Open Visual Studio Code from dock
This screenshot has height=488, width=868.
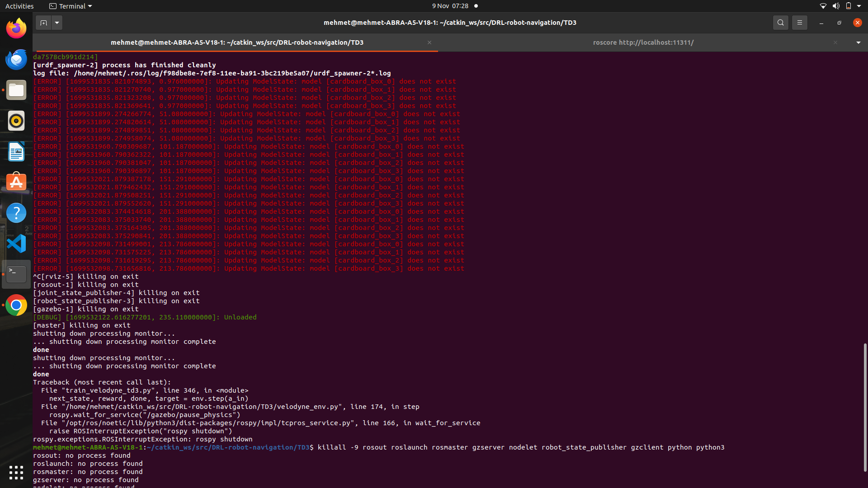coord(16,244)
